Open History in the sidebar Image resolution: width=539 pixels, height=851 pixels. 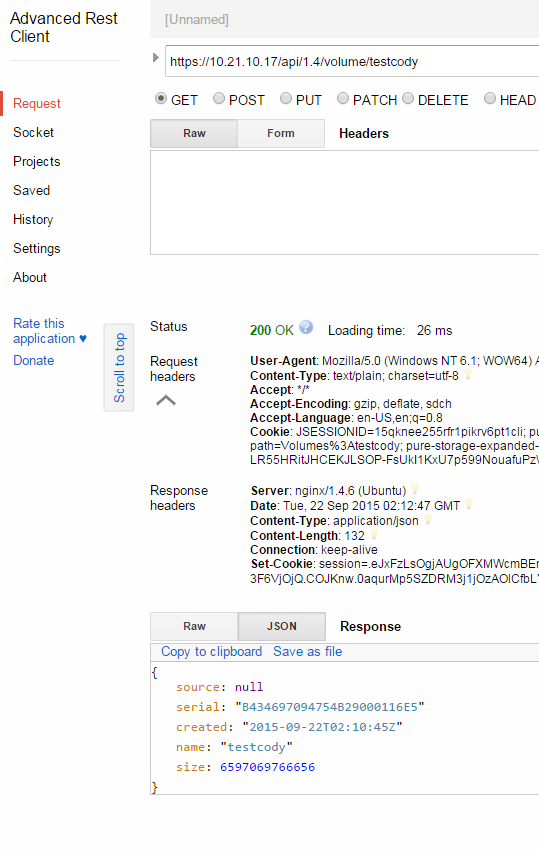pos(33,219)
